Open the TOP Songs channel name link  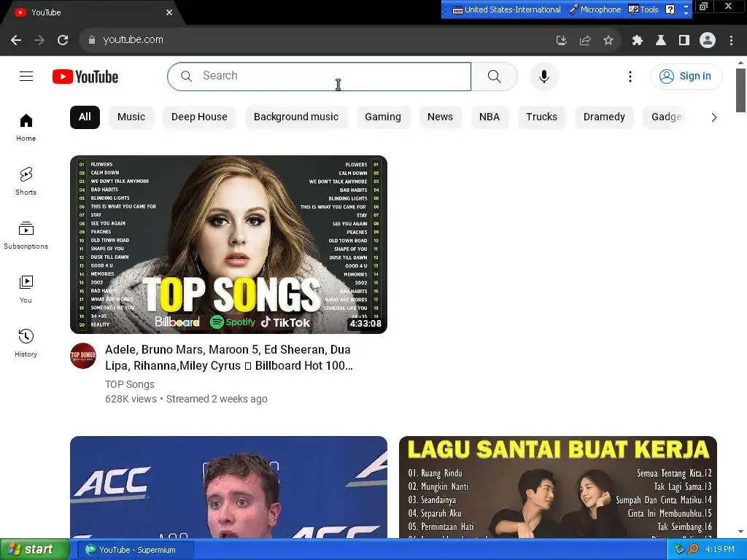coord(130,384)
